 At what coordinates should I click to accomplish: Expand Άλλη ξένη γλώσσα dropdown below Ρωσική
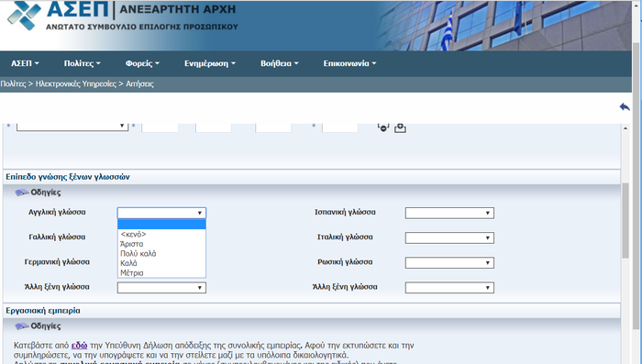coord(449,288)
